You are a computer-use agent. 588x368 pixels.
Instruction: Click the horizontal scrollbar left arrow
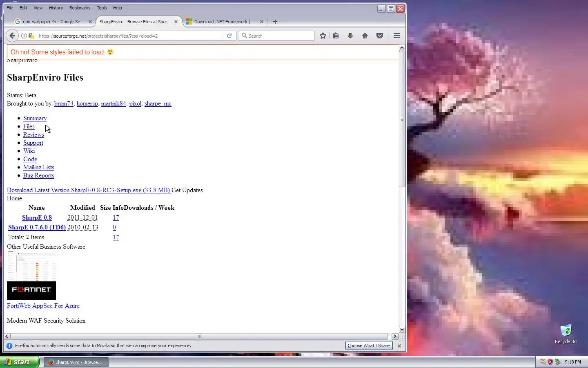[x=7, y=337]
